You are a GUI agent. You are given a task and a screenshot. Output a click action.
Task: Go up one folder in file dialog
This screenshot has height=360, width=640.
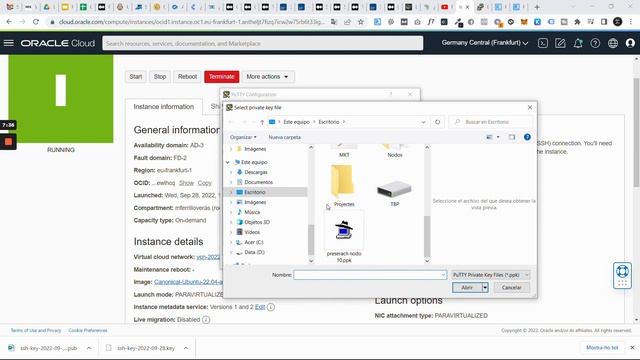(x=262, y=122)
